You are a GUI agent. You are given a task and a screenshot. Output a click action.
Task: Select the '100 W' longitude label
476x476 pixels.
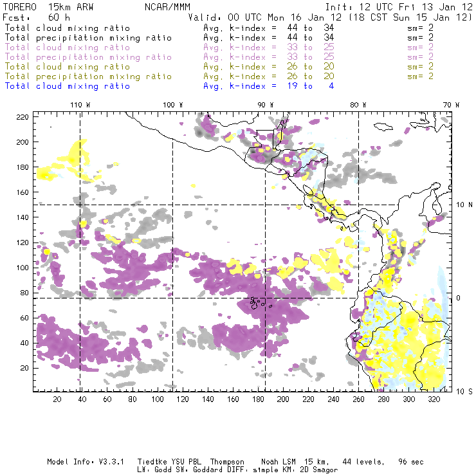click(x=173, y=105)
